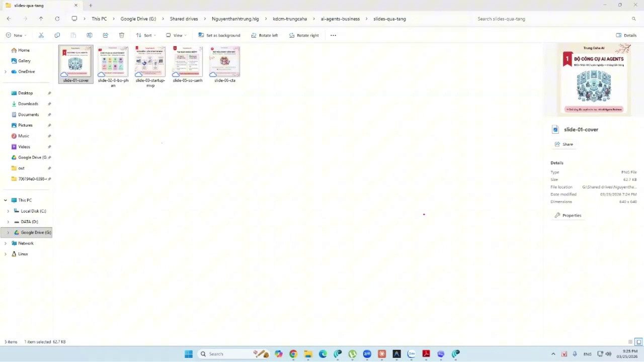
Task: Open the View layout dropdown
Action: pyautogui.click(x=176, y=35)
